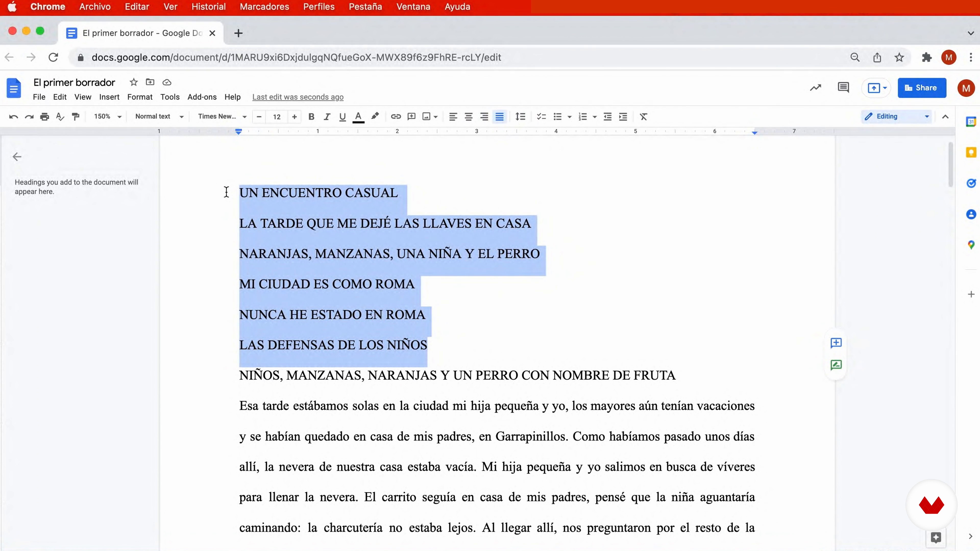Insert image toolbar icon
Image resolution: width=980 pixels, height=551 pixels.
click(x=426, y=116)
